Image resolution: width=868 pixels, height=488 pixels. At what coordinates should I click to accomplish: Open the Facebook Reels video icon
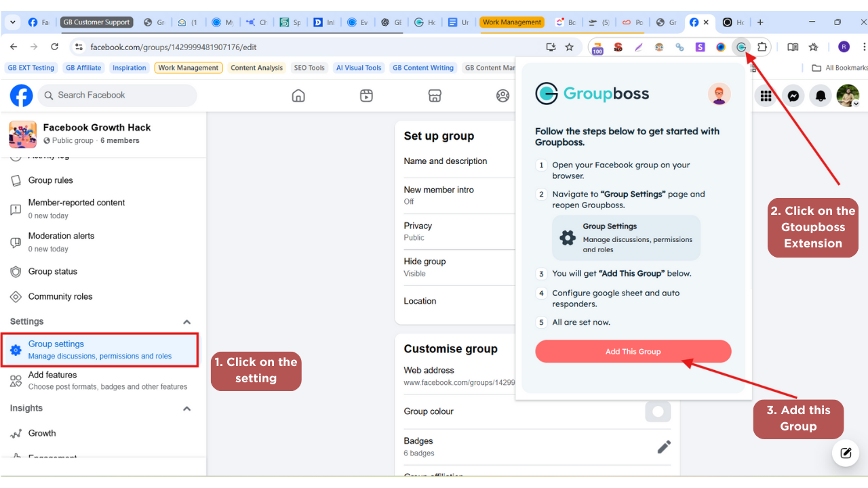click(366, 96)
